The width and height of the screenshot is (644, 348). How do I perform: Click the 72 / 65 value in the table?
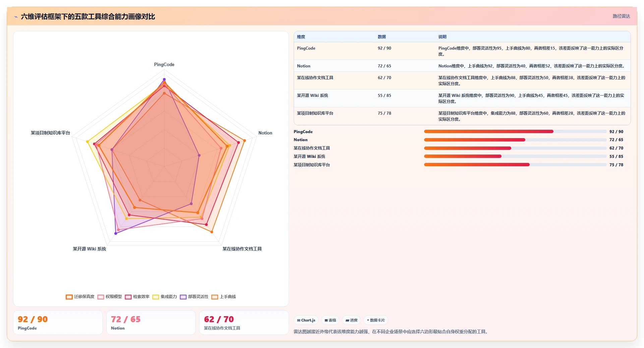pyautogui.click(x=385, y=66)
